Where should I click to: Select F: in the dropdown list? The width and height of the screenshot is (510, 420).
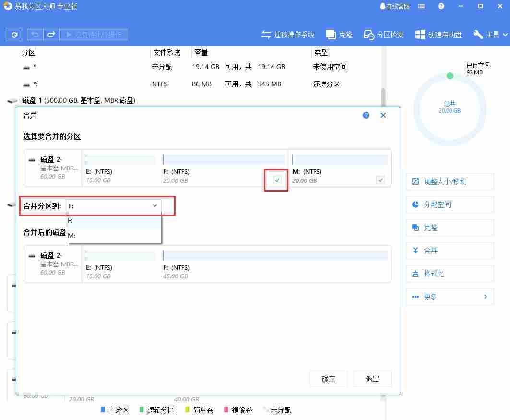pyautogui.click(x=114, y=220)
